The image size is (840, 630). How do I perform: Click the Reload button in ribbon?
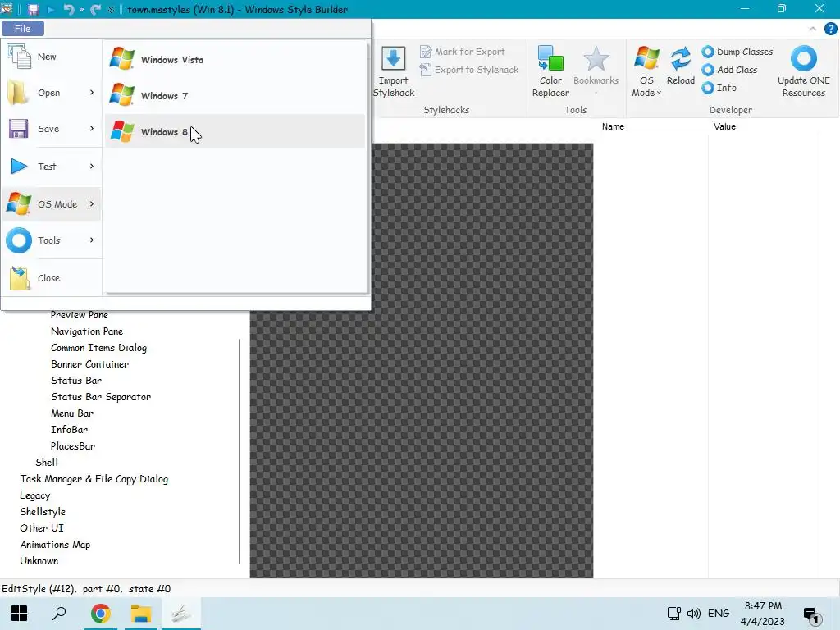tap(680, 66)
